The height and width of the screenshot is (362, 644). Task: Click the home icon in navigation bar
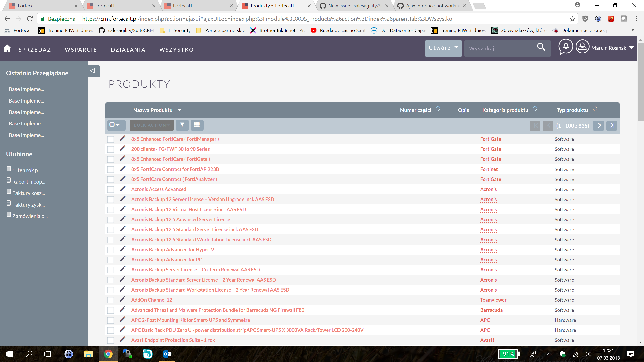[7, 48]
